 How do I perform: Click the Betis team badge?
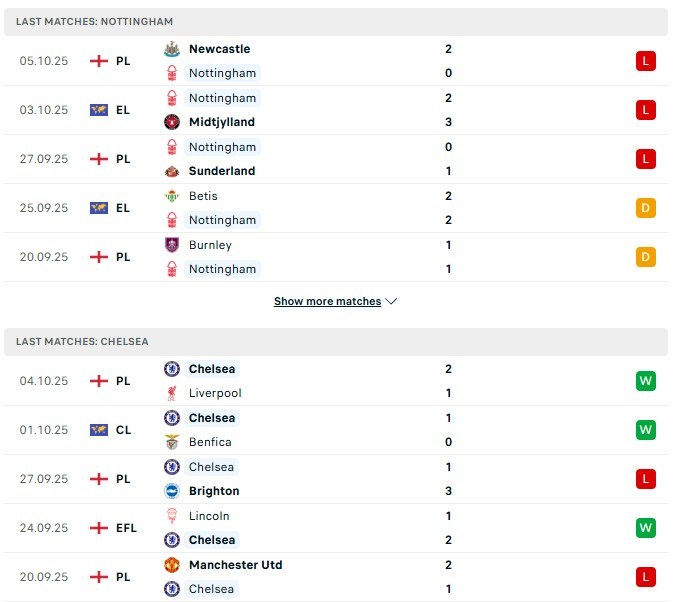click(172, 196)
